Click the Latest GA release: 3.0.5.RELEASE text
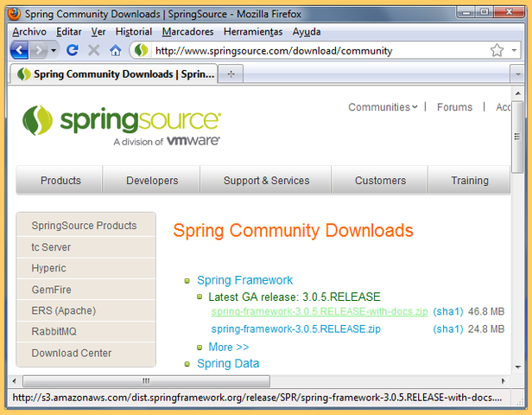 (x=294, y=297)
